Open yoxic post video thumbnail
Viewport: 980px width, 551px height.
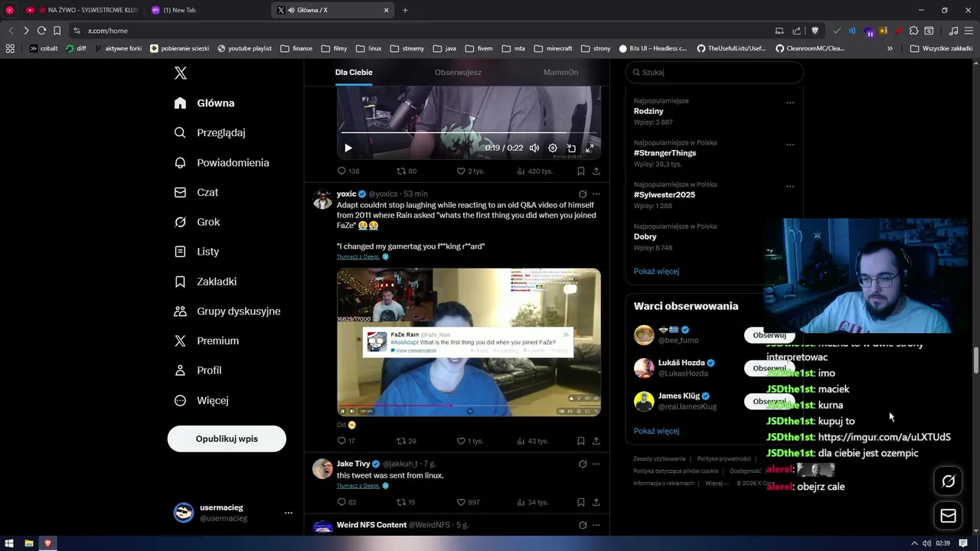point(469,342)
